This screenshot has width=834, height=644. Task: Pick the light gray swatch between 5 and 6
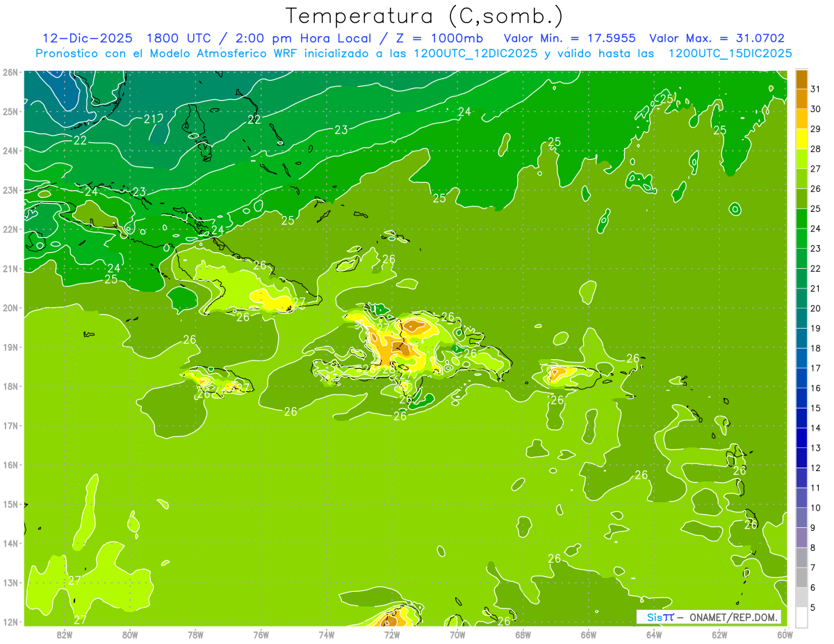801,597
